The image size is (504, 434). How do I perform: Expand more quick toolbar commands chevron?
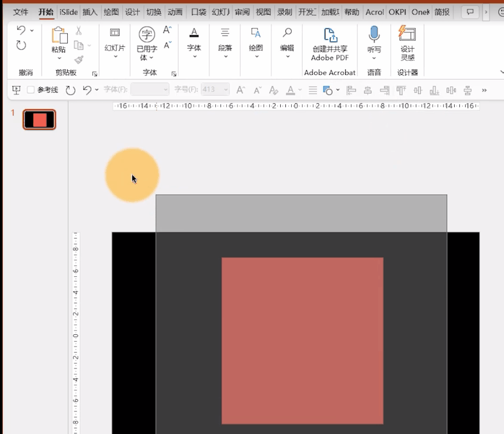pos(484,90)
